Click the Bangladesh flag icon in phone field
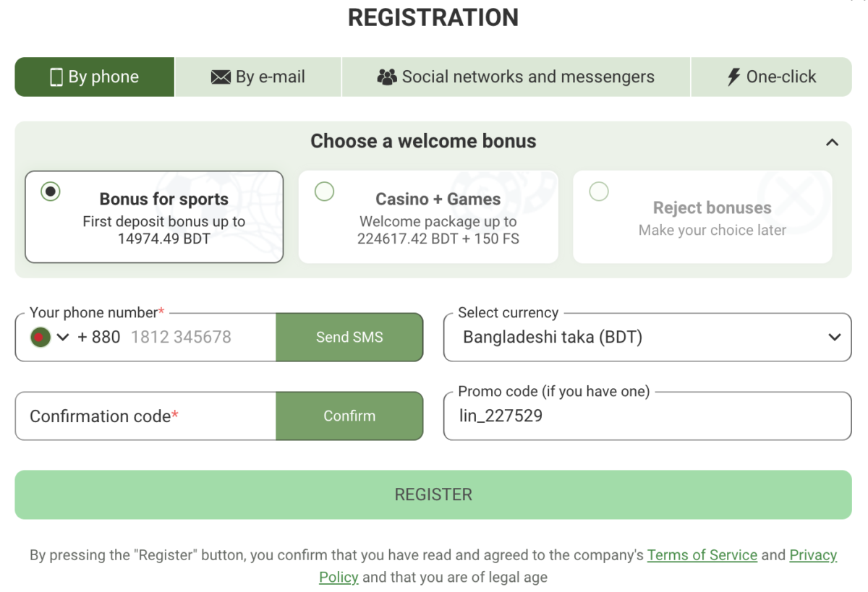 point(41,337)
